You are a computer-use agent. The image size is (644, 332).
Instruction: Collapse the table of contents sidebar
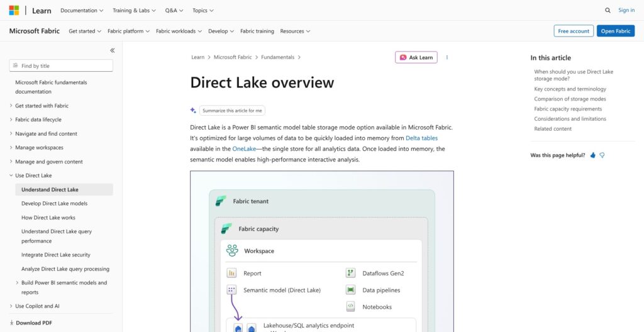112,50
